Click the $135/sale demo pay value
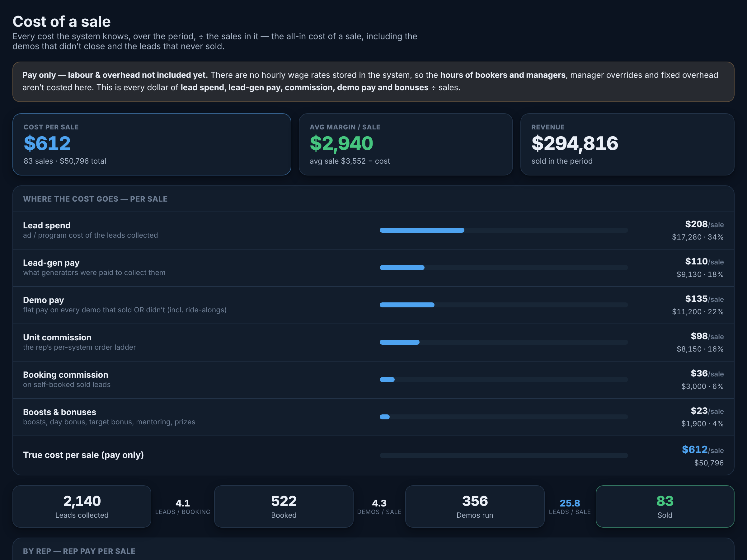The width and height of the screenshot is (747, 560). click(704, 299)
